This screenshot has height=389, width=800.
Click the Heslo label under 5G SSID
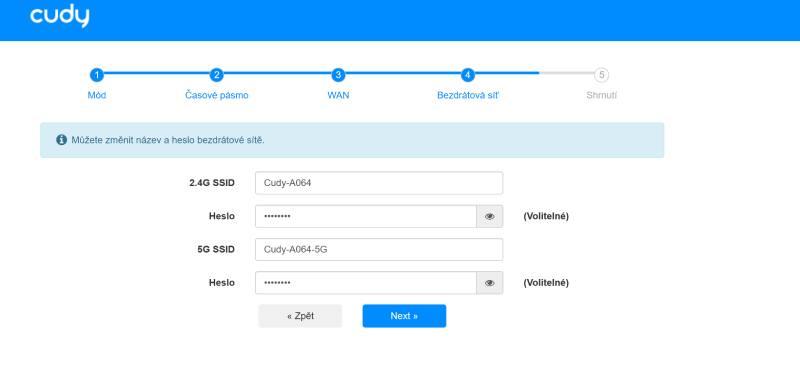pyautogui.click(x=222, y=283)
